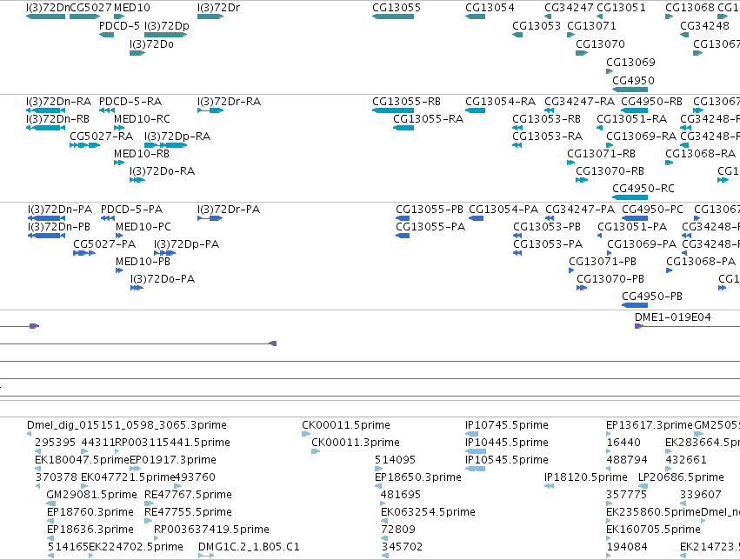The height and width of the screenshot is (560, 740).
Task: Select the CG13071 gene label
Action: click(591, 26)
